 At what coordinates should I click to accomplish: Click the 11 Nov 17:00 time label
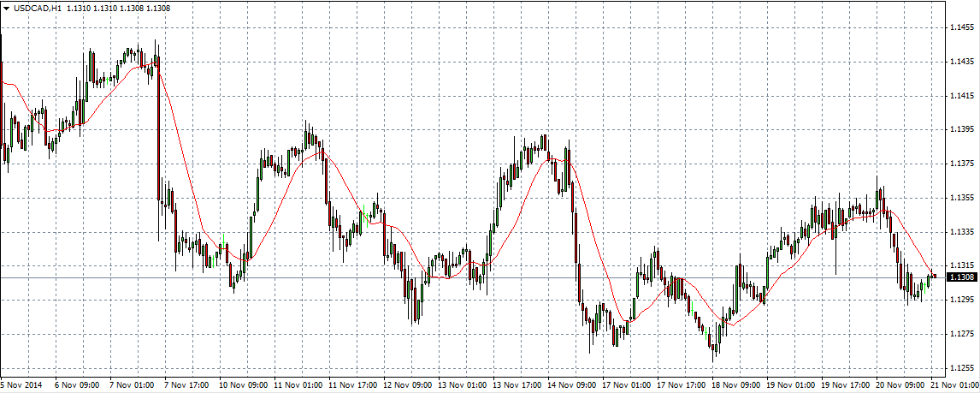351,385
